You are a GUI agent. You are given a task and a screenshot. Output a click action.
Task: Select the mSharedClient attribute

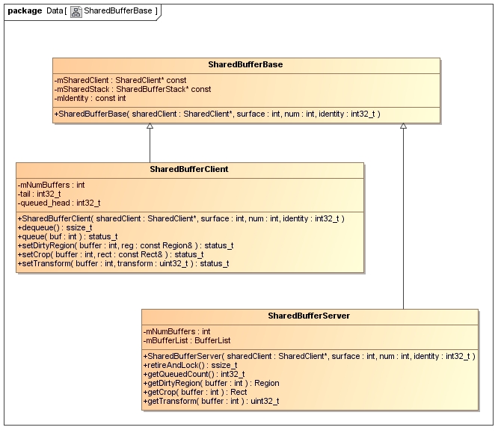(x=120, y=80)
